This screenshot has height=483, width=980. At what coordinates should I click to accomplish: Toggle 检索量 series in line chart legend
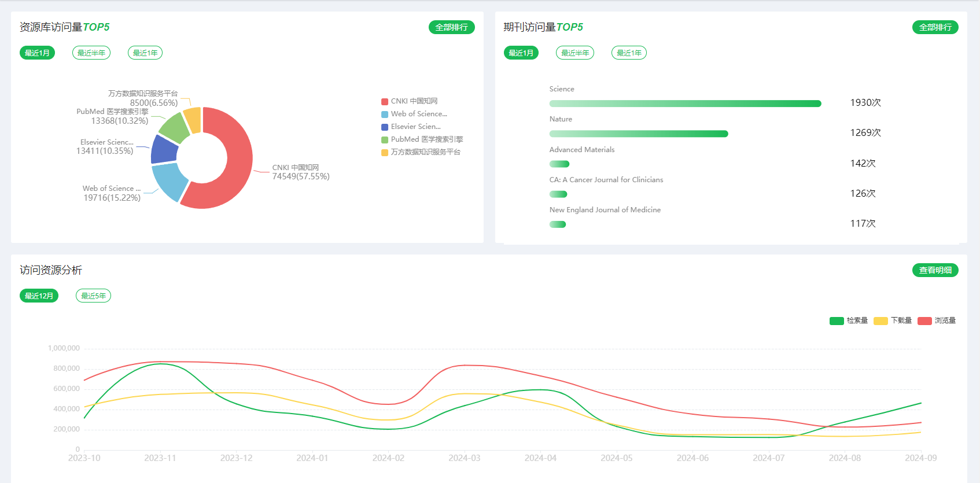click(x=837, y=321)
